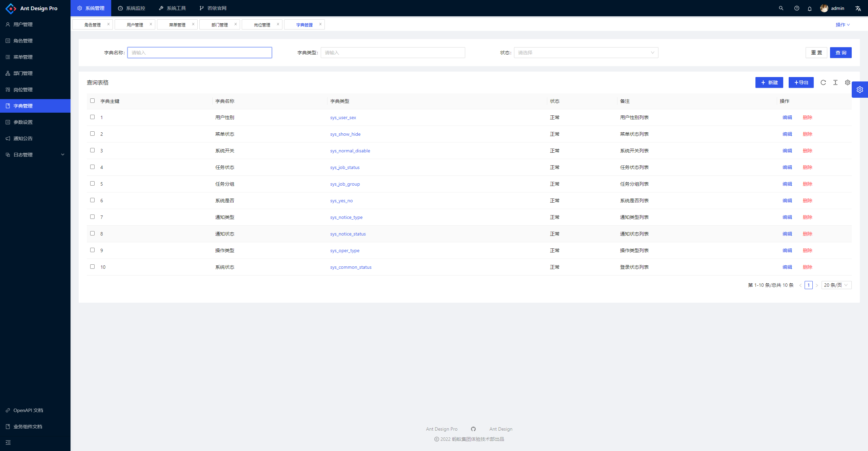Open the help question mark icon
The width and height of the screenshot is (868, 451).
click(797, 8)
